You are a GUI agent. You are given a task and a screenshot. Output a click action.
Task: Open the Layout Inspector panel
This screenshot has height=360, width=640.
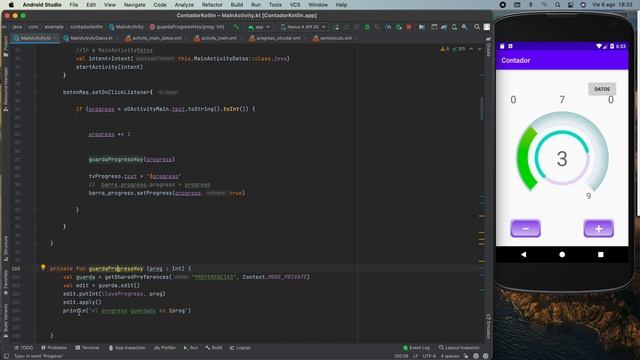click(459, 348)
